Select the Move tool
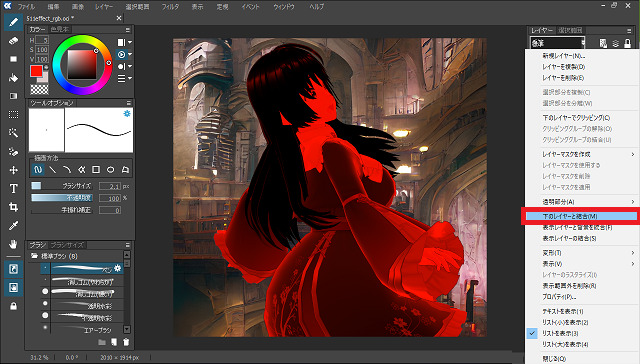Image resolution: width=640 pixels, height=364 pixels. click(x=13, y=170)
